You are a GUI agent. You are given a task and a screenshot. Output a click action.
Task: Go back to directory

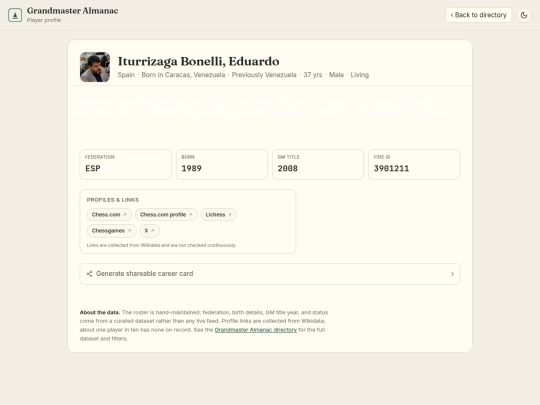click(478, 15)
